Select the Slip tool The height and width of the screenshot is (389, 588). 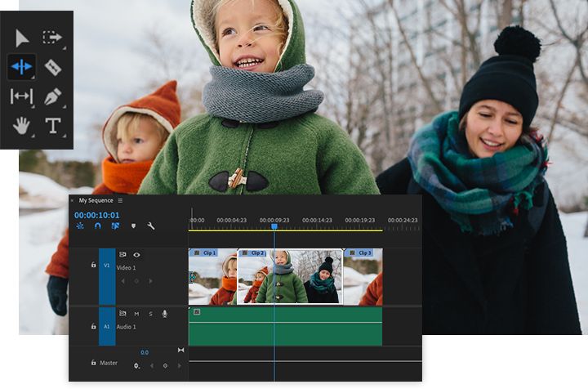(x=21, y=96)
